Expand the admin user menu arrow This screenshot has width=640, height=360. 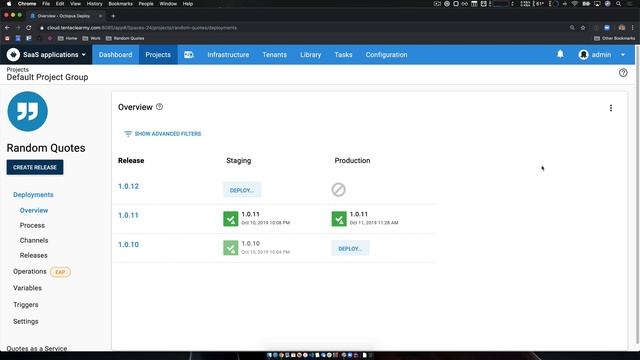(x=623, y=55)
